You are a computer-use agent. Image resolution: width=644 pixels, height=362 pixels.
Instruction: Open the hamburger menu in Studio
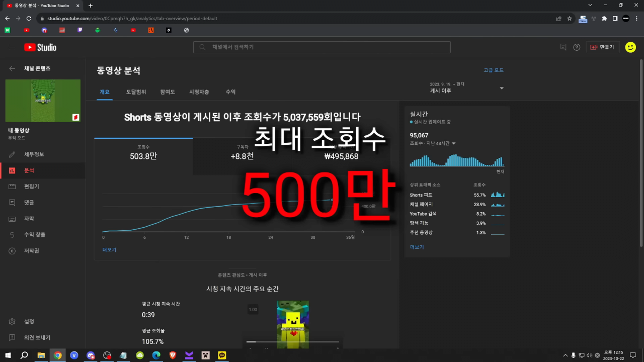pos(12,47)
